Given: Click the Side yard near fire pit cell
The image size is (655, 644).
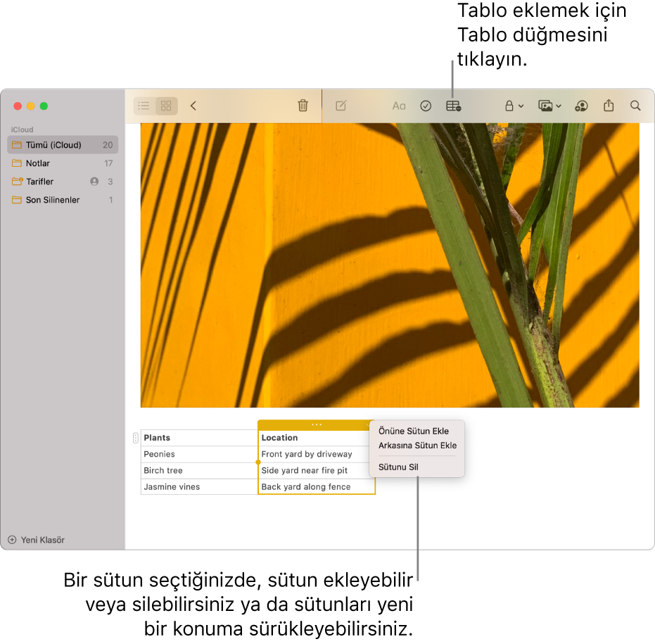Looking at the screenshot, I should tap(316, 471).
